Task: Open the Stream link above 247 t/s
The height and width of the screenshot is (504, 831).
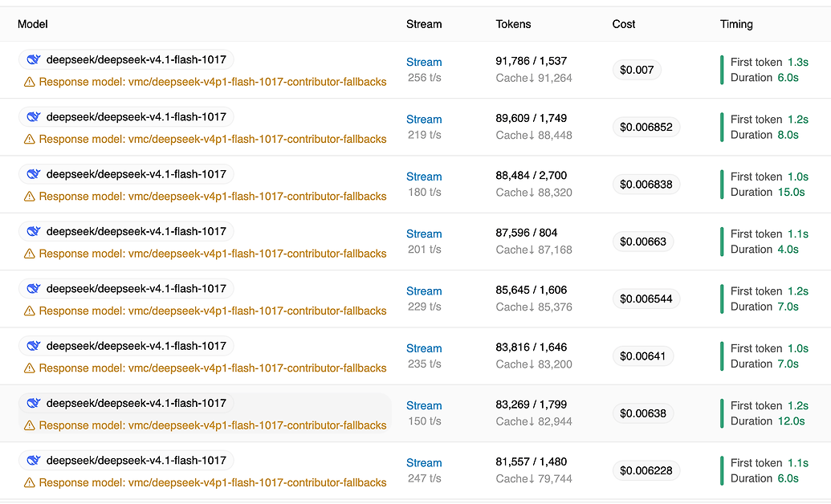Action: pos(424,462)
